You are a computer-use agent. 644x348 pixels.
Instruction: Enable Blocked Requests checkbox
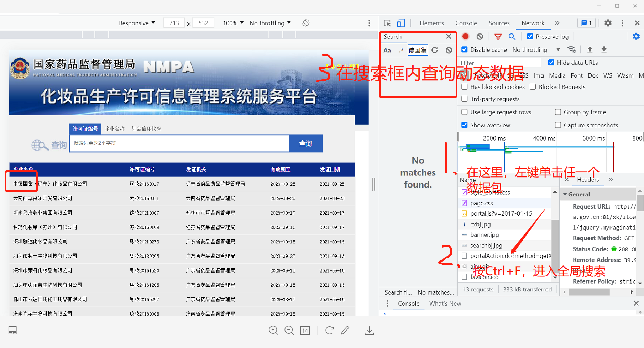pos(533,87)
